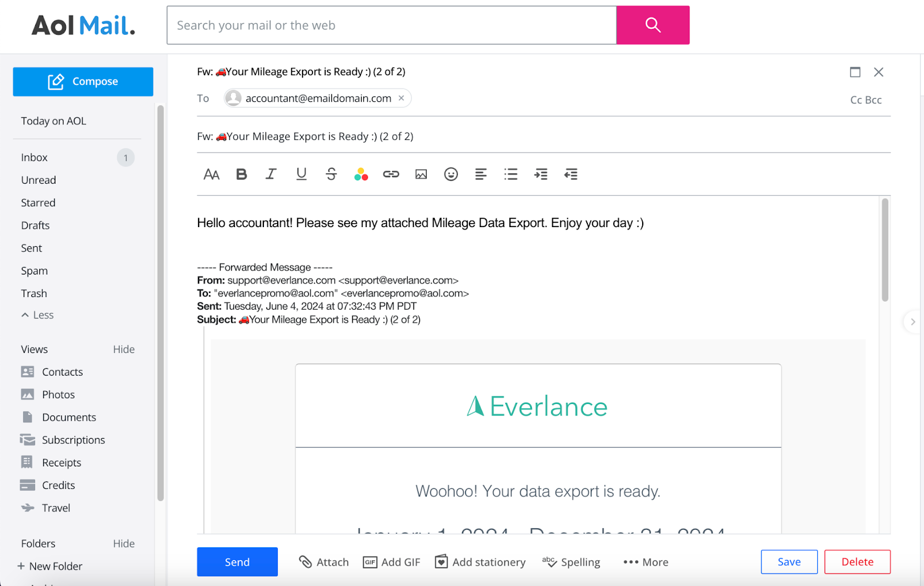924x586 pixels.
Task: Insert an image into the message
Action: 421,174
